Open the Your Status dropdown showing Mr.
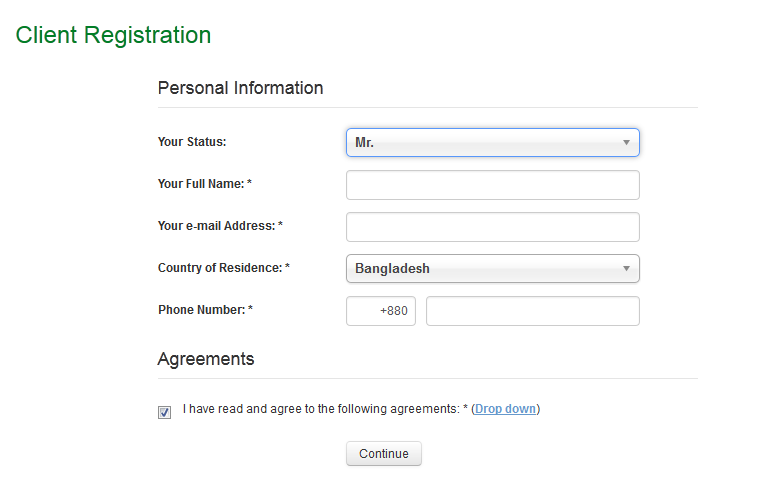 point(493,143)
